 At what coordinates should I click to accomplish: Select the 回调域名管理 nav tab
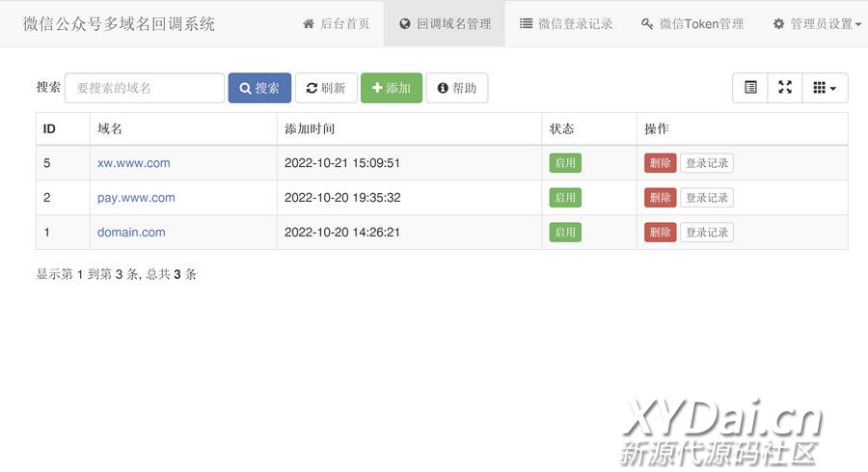pos(445,23)
